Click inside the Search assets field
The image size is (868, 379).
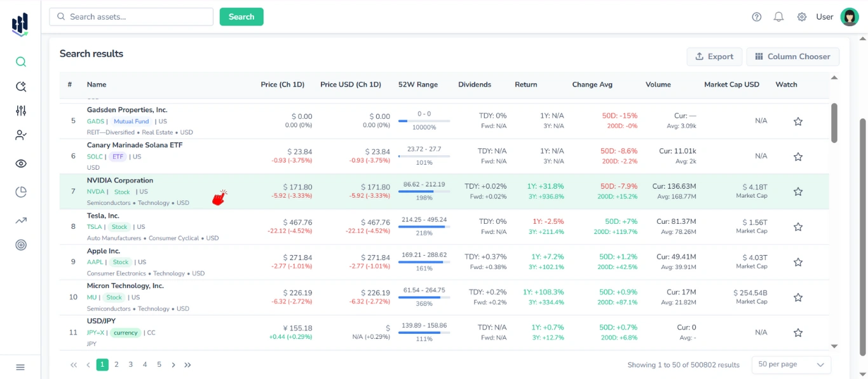(130, 17)
